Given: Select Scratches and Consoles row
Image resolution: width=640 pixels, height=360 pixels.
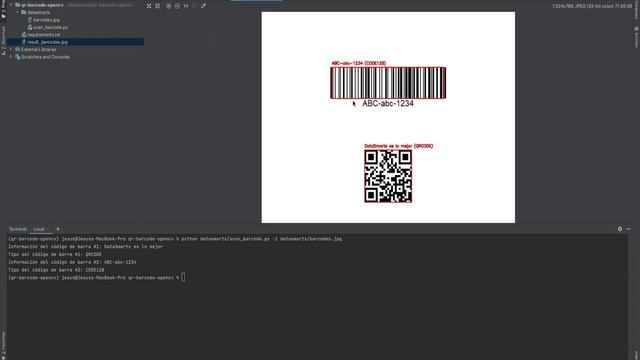Looking at the screenshot, I should pyautogui.click(x=75, y=57).
